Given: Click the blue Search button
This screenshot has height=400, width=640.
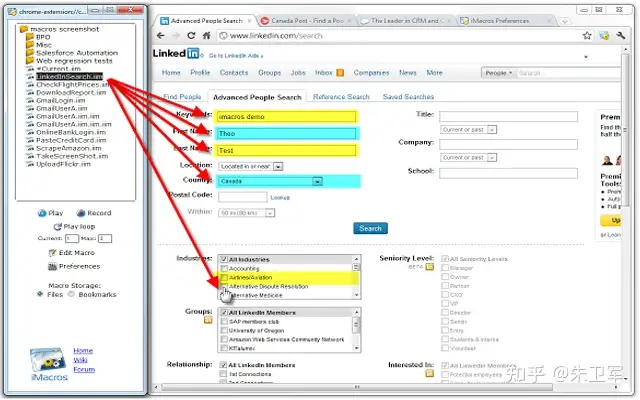Looking at the screenshot, I should pyautogui.click(x=370, y=229).
